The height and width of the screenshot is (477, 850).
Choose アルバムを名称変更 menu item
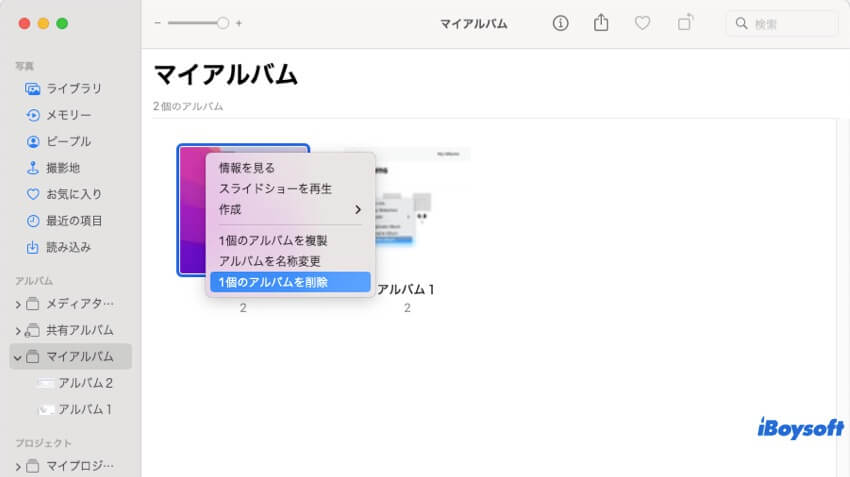point(290,261)
